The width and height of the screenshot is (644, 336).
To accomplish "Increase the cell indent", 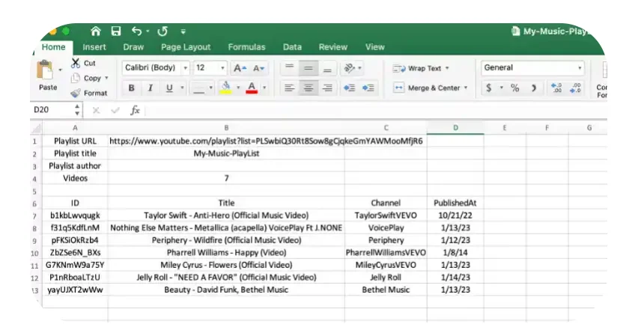I will tap(368, 88).
